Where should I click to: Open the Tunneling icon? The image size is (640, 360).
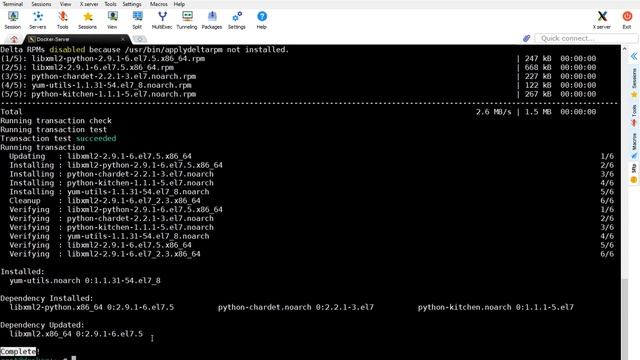[x=187, y=20]
